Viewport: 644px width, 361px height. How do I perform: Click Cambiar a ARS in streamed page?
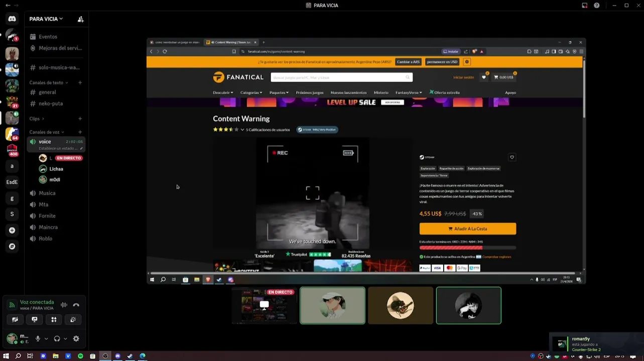coord(408,62)
